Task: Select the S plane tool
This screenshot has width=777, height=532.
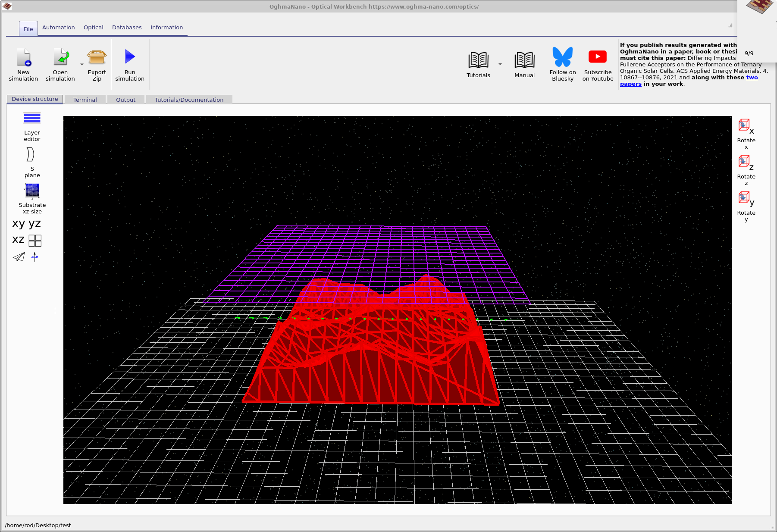Action: 31,156
